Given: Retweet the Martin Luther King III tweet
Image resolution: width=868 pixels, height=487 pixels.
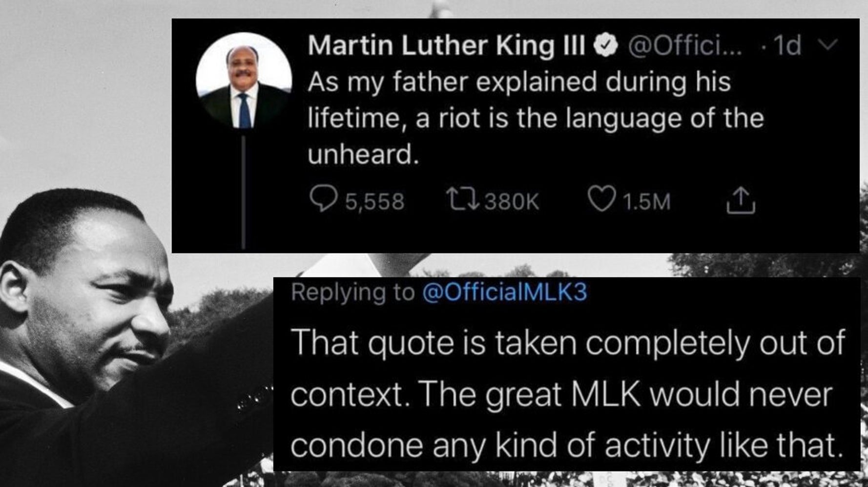Looking at the screenshot, I should [463, 200].
